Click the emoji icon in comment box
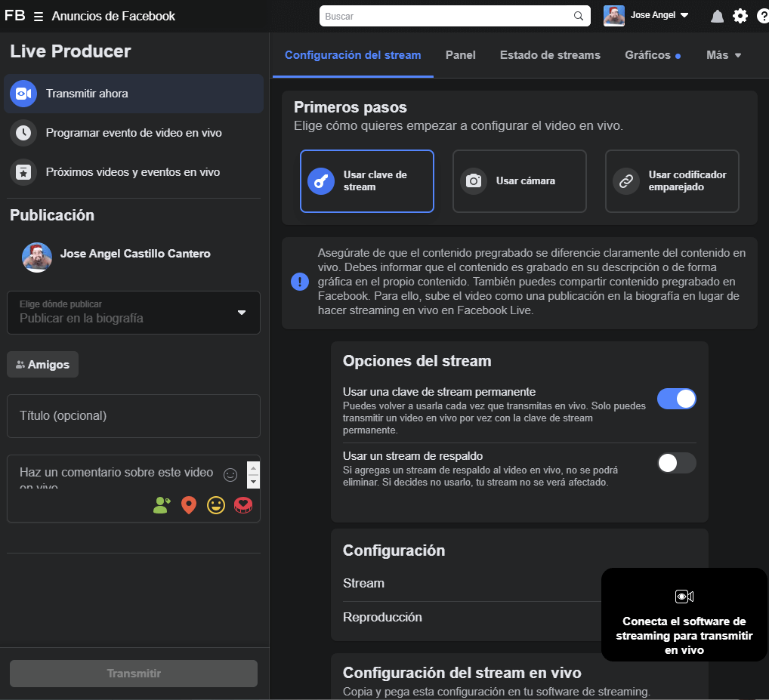Image resolution: width=769 pixels, height=700 pixels. (x=230, y=475)
